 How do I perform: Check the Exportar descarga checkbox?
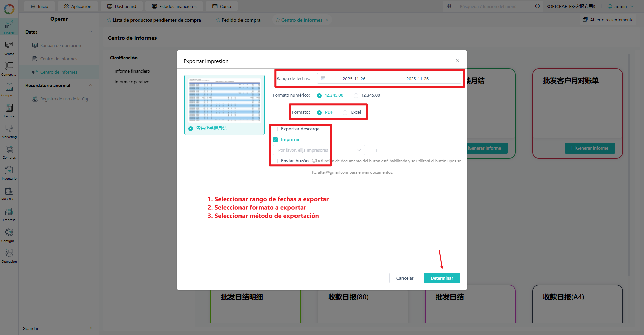275,129
